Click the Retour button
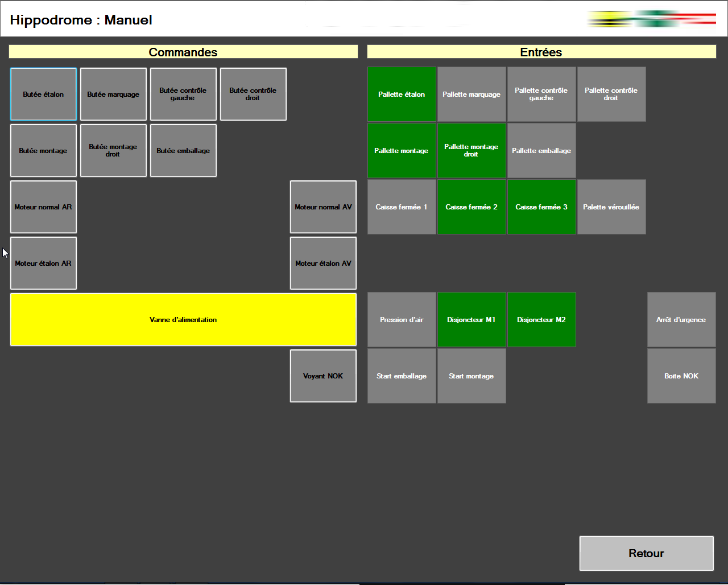 click(x=646, y=553)
